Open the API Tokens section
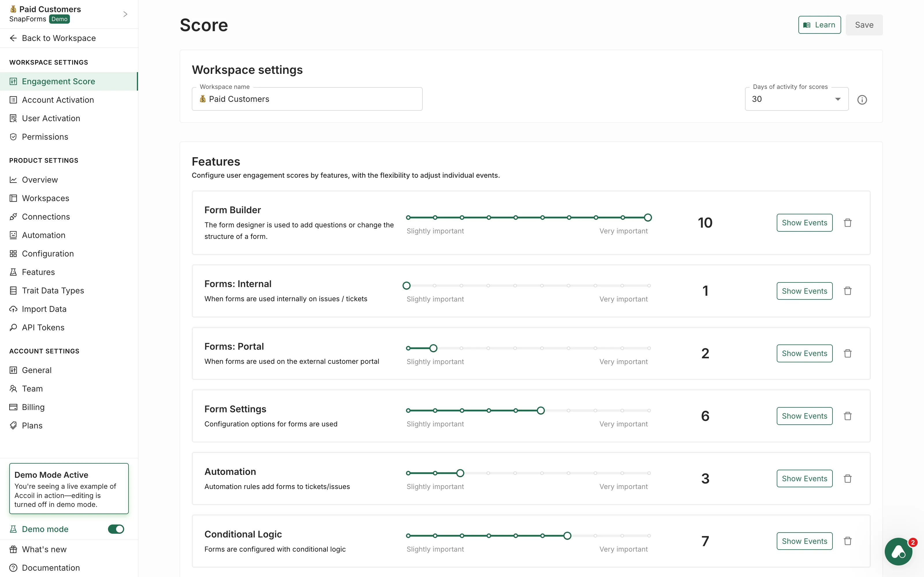 [x=43, y=327]
